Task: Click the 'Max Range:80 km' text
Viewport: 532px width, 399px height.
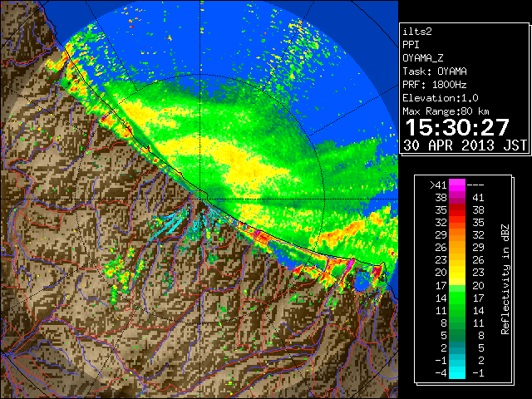Action: [x=446, y=111]
